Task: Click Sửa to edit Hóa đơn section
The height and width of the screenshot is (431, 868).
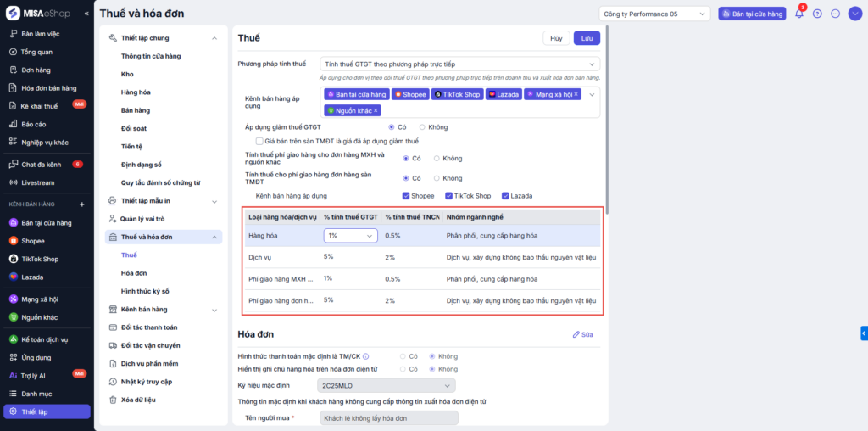Action: [582, 334]
